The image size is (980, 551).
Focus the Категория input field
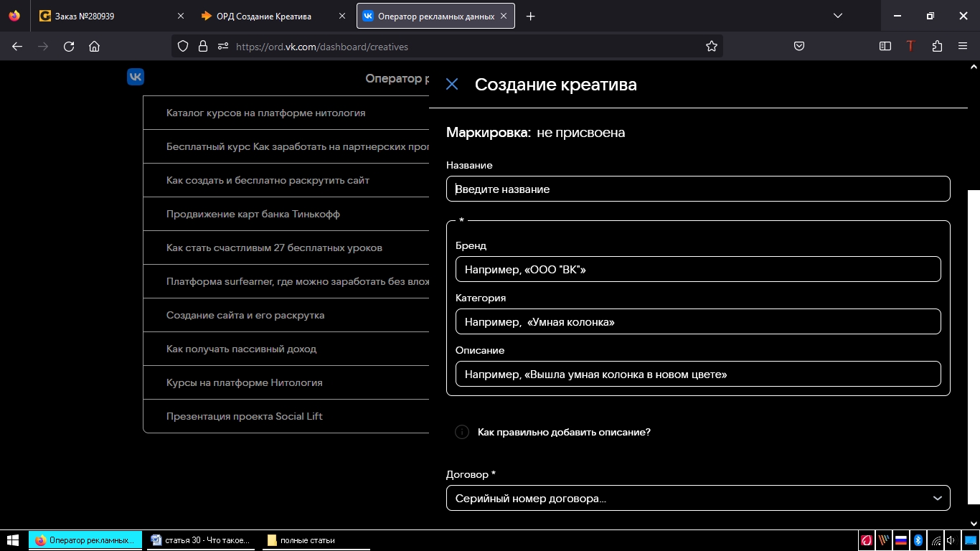pos(698,321)
